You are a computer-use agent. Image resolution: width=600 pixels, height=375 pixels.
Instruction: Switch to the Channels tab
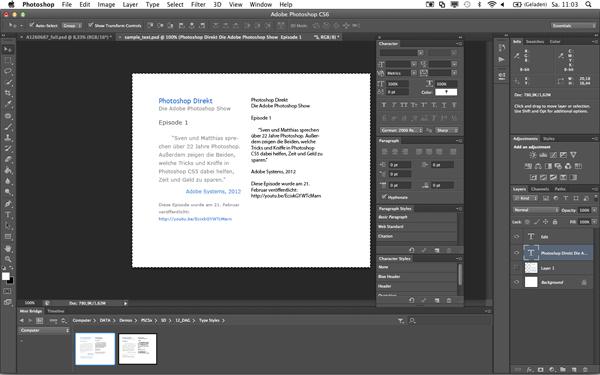point(540,189)
